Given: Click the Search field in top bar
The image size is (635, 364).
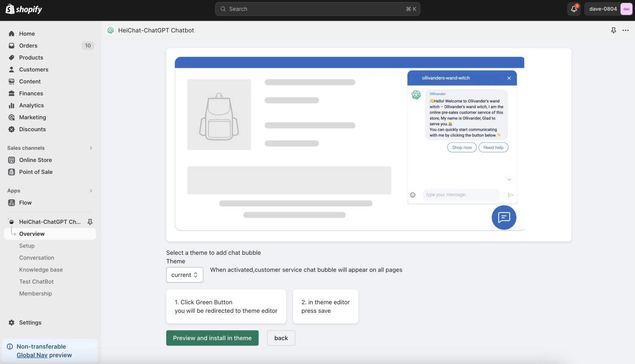Looking at the screenshot, I should point(317,9).
